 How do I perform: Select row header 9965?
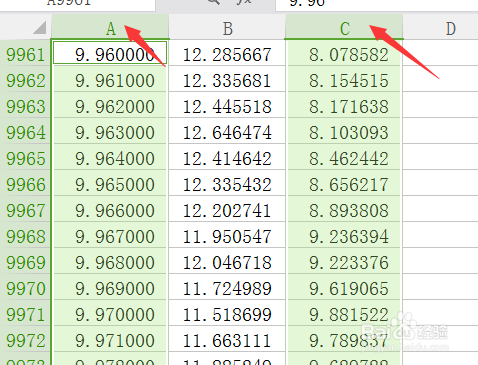click(x=25, y=158)
